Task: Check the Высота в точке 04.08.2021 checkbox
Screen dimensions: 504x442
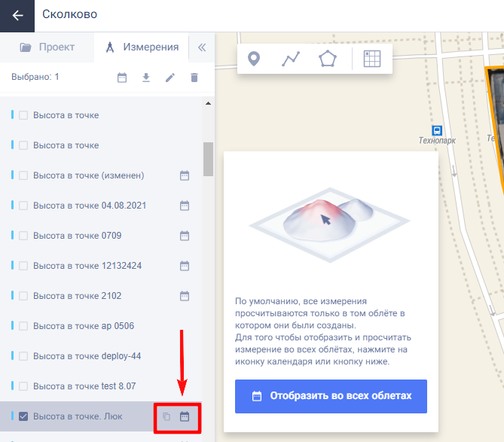Action: coord(23,206)
